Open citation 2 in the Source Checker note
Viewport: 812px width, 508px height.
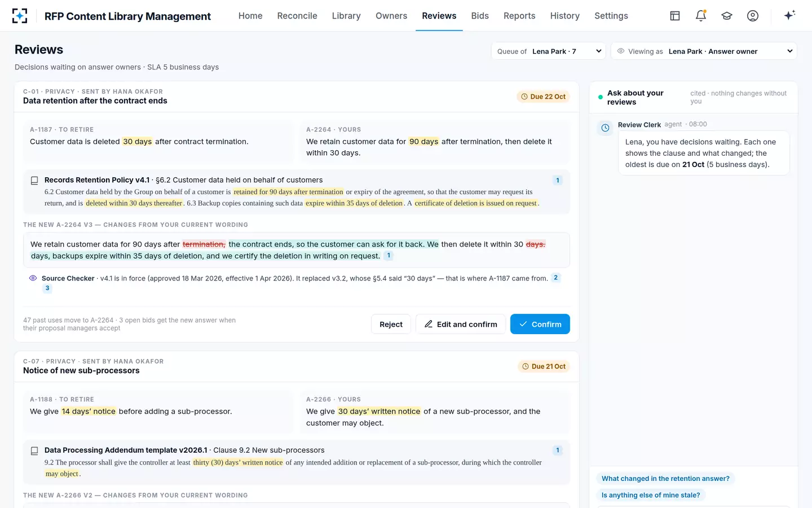pos(556,278)
